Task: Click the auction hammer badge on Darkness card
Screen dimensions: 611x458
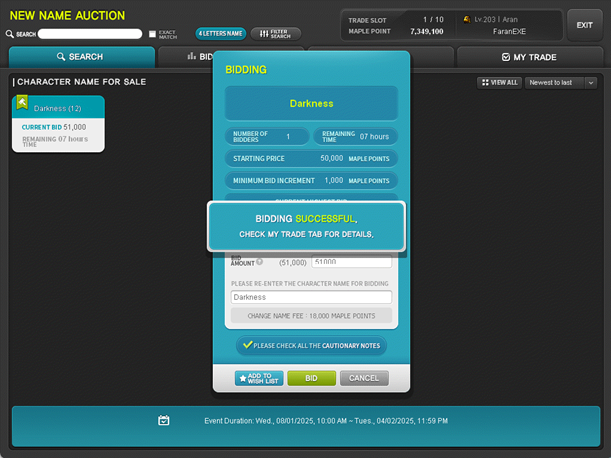Action: (22, 103)
